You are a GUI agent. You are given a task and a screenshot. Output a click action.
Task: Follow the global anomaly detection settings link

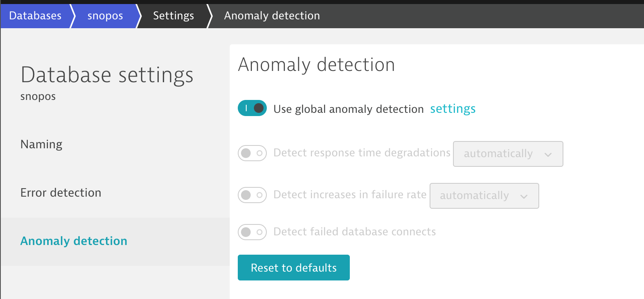coord(453,109)
